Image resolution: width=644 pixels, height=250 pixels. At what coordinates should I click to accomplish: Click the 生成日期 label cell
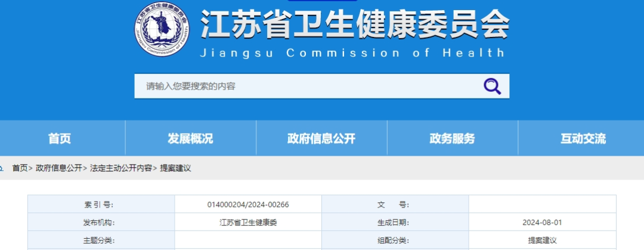pos(395,223)
